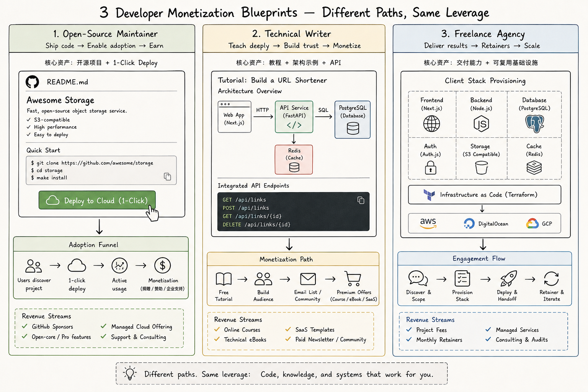Select the Build Audience people icon
This screenshot has height=392, width=588.
click(x=263, y=279)
